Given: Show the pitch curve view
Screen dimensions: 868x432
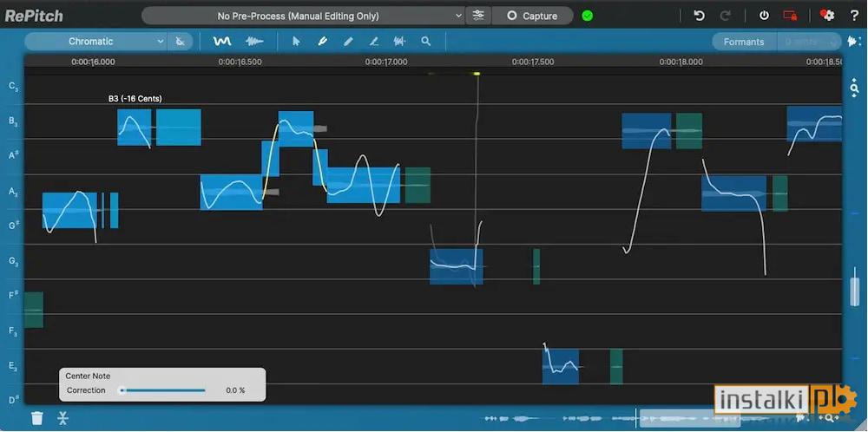Looking at the screenshot, I should 222,42.
